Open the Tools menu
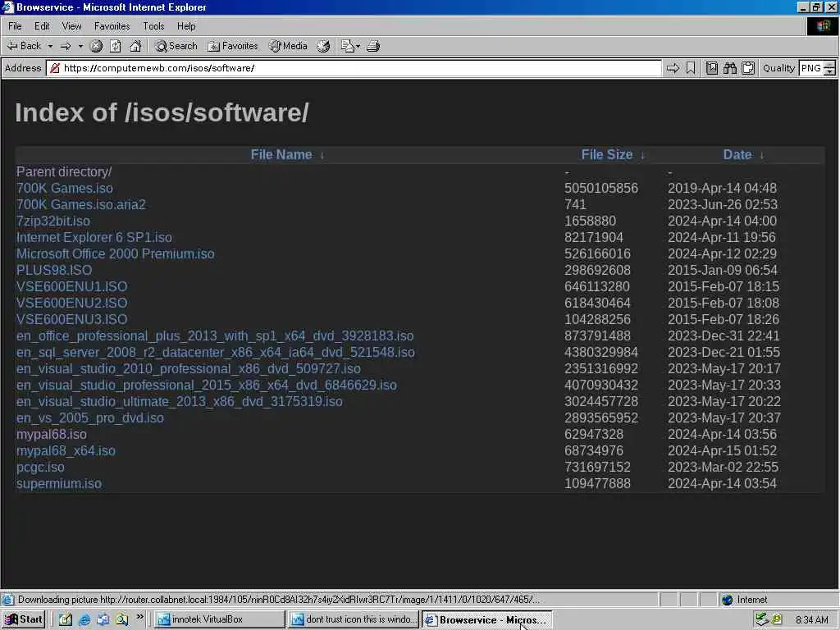 tap(153, 25)
